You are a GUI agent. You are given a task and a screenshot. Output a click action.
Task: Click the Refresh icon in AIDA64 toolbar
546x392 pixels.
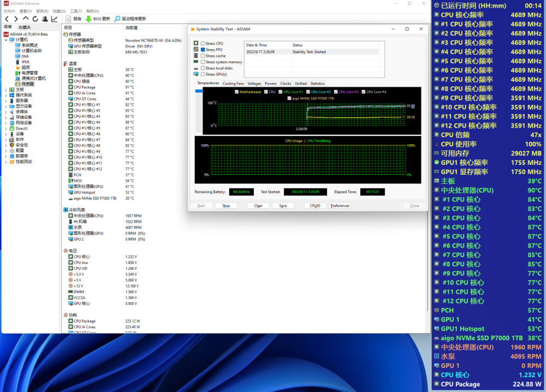[x=35, y=19]
